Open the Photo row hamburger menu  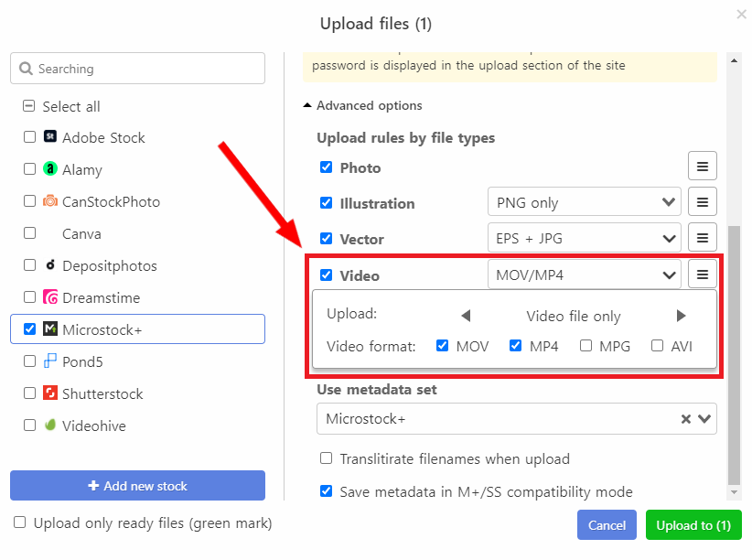[x=702, y=166]
